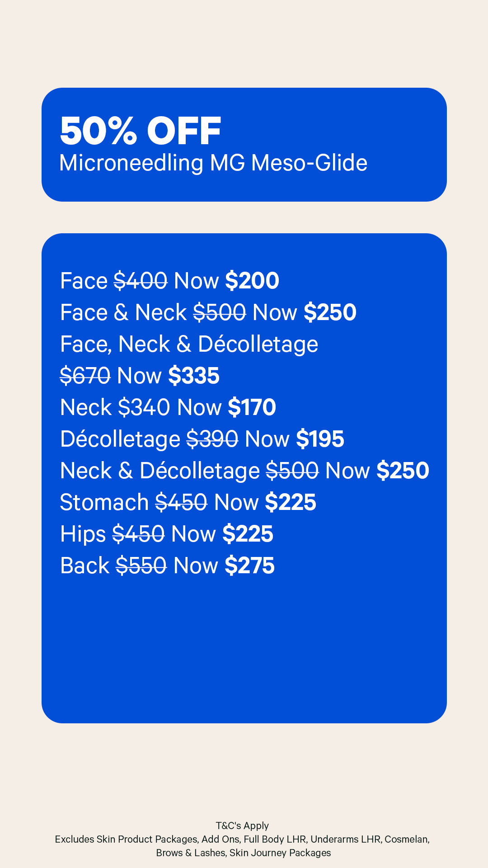This screenshot has height=868, width=488.
Task: Select the "Hips" treatment label
Action: pos(83,534)
